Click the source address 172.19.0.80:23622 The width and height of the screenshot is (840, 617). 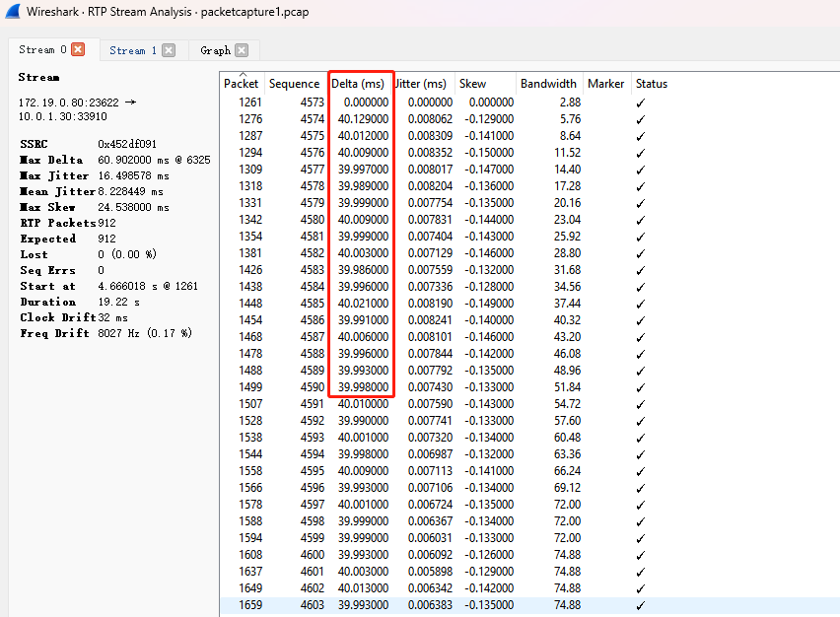tap(69, 103)
